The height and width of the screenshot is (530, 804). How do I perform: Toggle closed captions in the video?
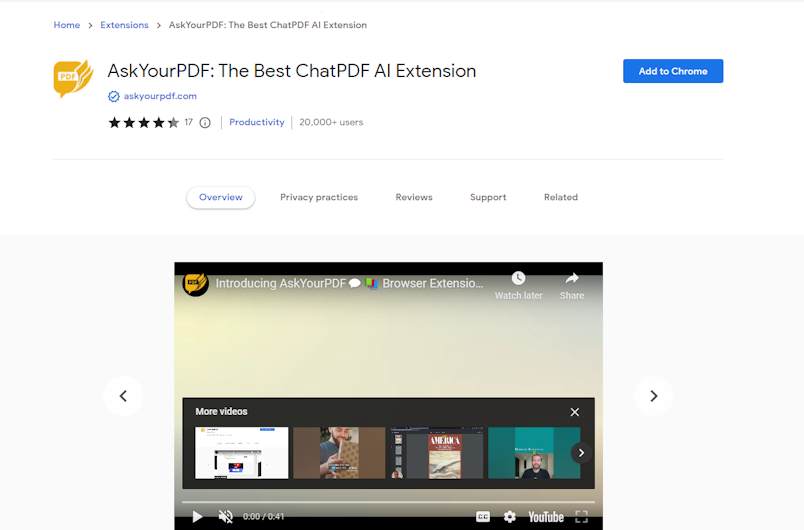483,517
